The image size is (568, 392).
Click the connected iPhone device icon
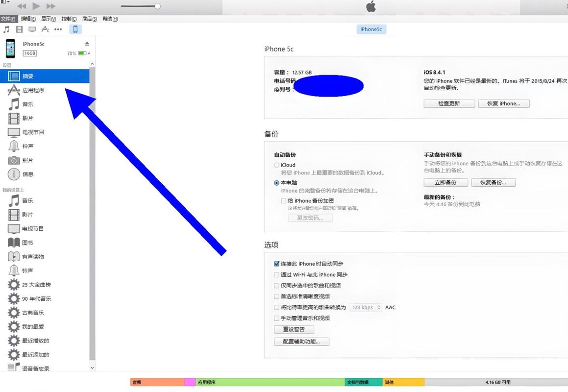point(74,29)
